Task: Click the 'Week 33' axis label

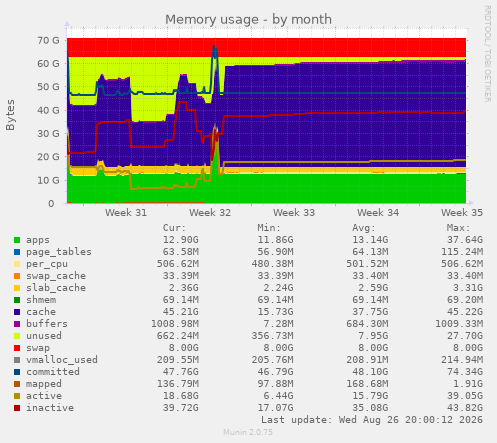Action: 294,213
